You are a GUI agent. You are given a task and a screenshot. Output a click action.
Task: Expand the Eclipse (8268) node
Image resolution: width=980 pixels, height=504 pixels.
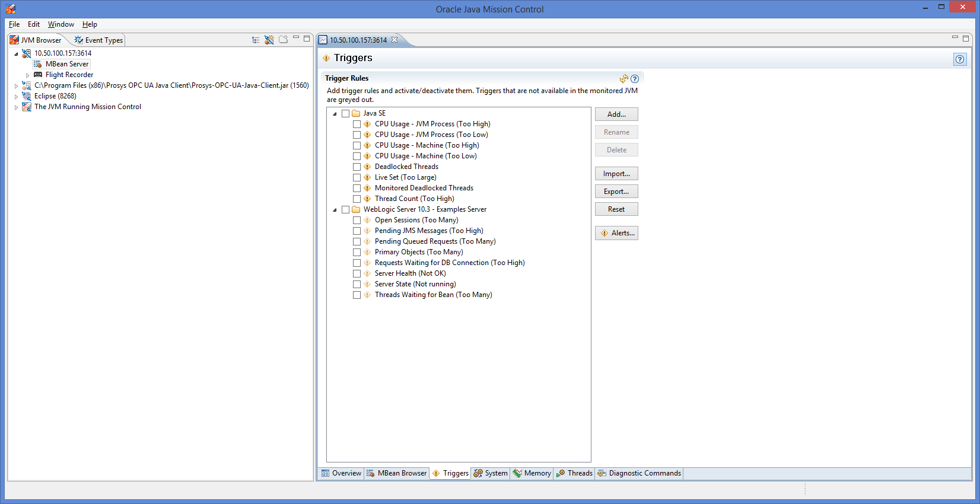[16, 97]
